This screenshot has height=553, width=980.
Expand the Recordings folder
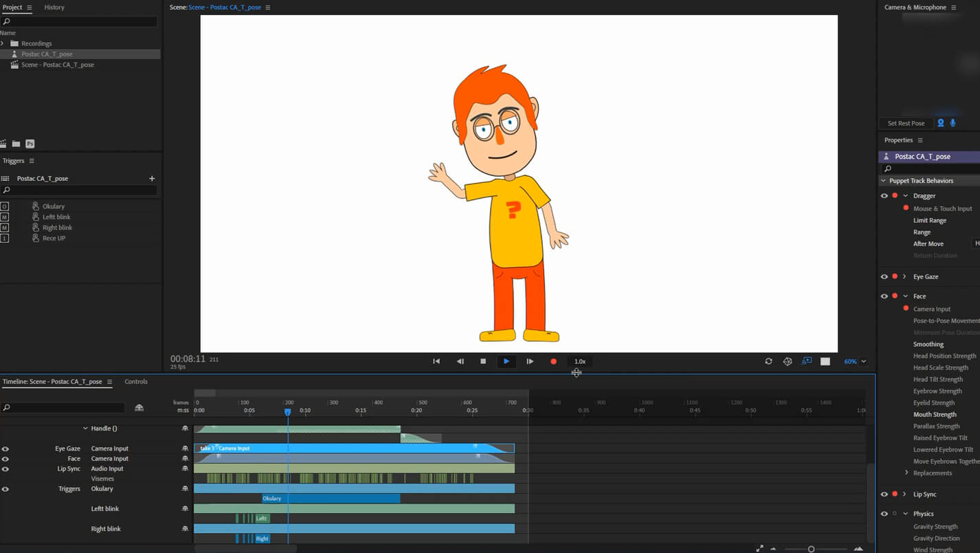[x=3, y=43]
